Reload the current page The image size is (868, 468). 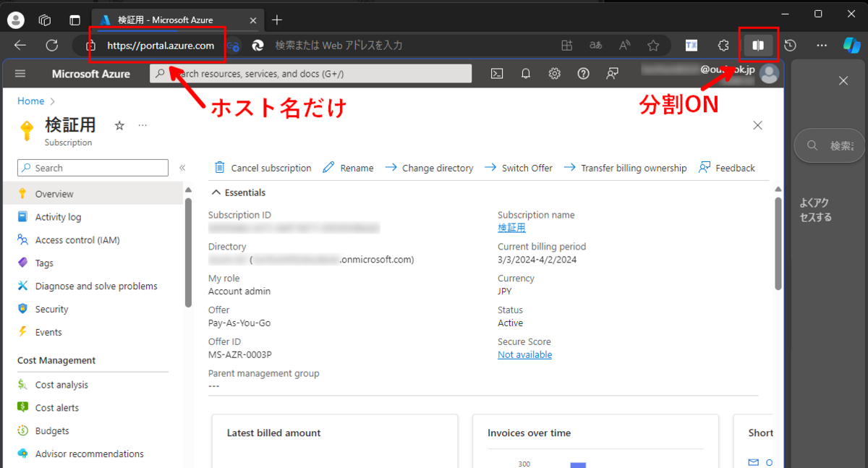coord(52,45)
